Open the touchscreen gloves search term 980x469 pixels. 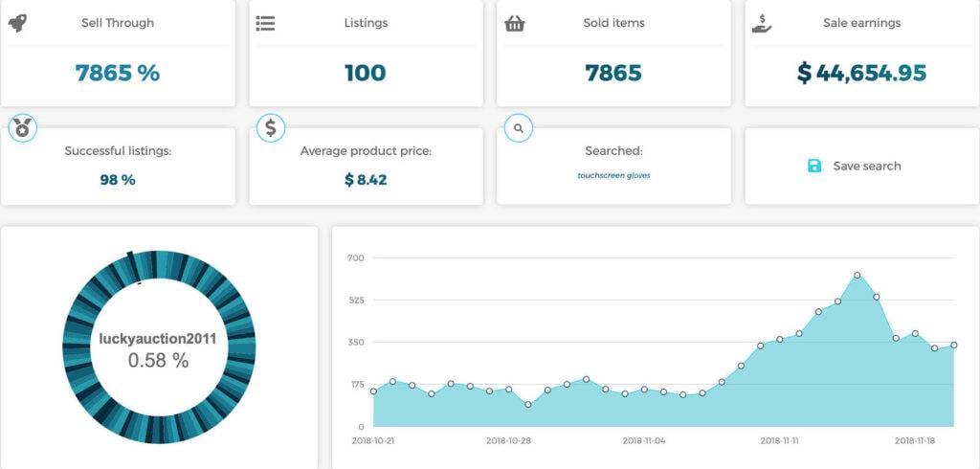613,176
